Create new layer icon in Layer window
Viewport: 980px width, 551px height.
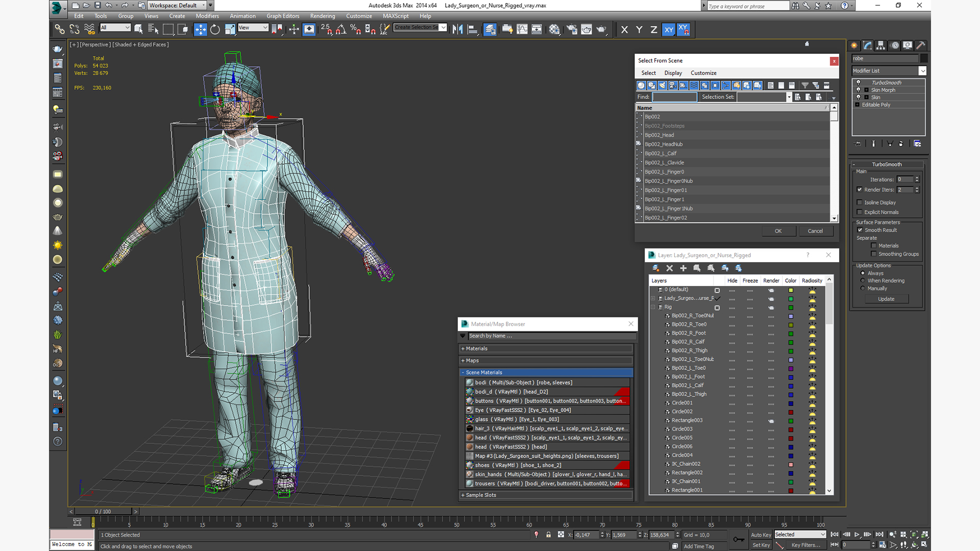(656, 268)
